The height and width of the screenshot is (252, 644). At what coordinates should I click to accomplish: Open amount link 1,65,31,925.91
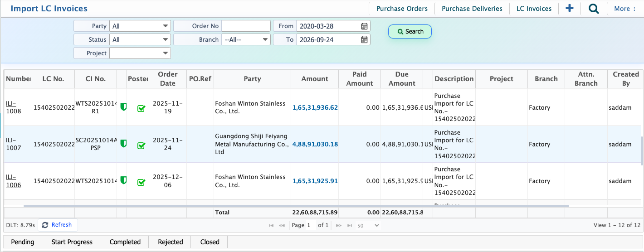pos(315,181)
